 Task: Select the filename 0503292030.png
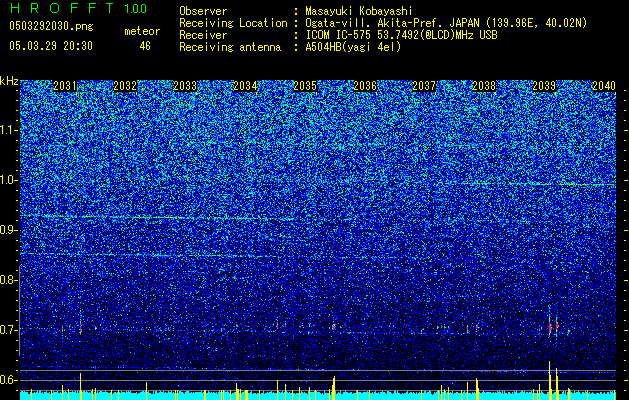(x=51, y=26)
